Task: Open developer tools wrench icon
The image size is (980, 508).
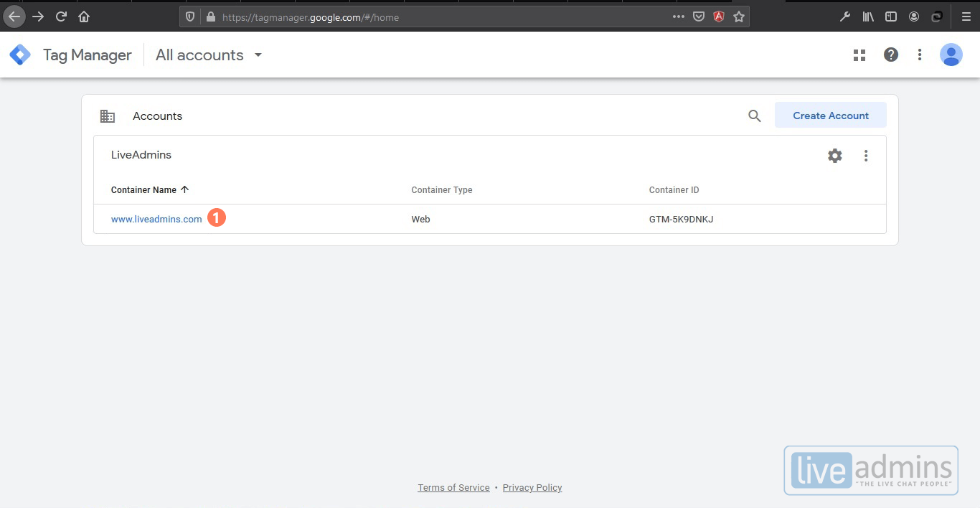Action: pos(845,17)
